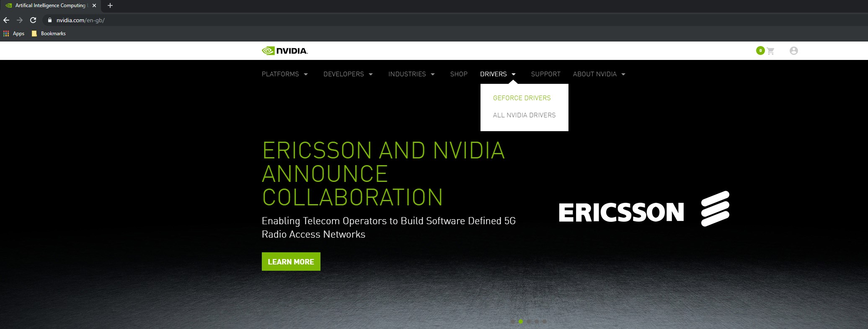868x329 pixels.
Task: Click the Ericsson logo banner image
Action: (x=643, y=210)
